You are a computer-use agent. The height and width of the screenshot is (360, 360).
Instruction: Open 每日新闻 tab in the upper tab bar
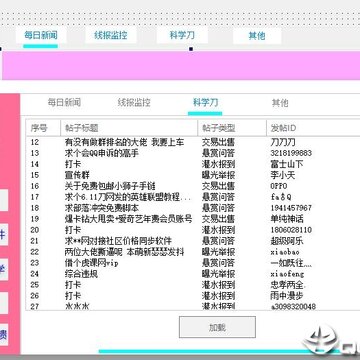pos(41,35)
